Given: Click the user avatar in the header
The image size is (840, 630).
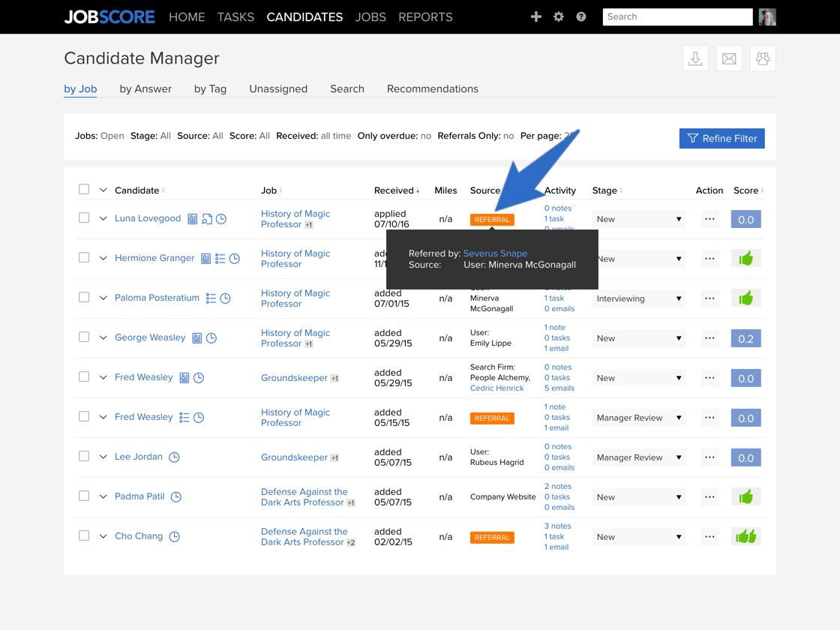Looking at the screenshot, I should [x=767, y=16].
